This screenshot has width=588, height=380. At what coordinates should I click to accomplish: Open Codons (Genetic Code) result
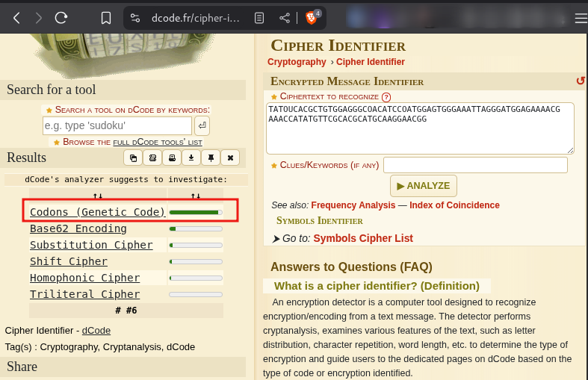pyautogui.click(x=97, y=212)
